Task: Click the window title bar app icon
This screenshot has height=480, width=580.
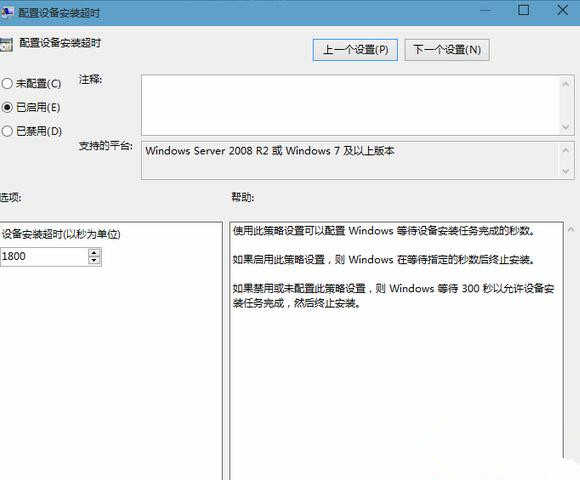Action: pyautogui.click(x=6, y=13)
